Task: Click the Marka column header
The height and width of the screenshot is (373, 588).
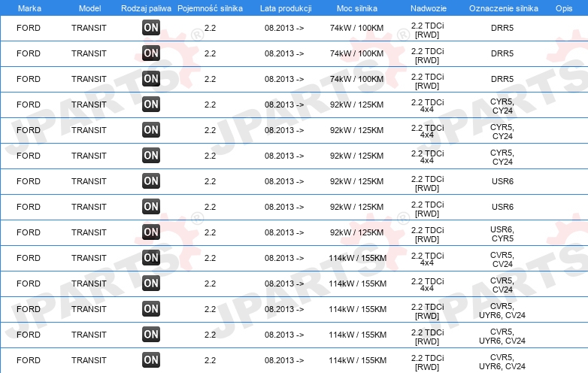Action: pos(29,8)
